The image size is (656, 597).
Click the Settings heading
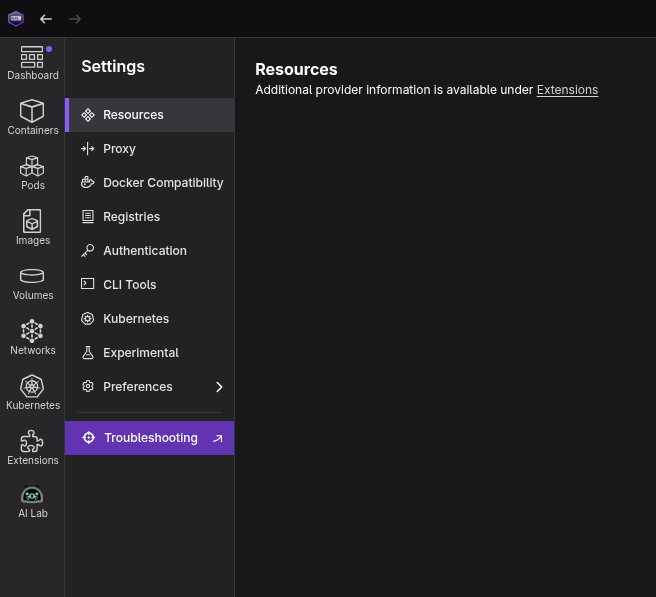coord(113,67)
